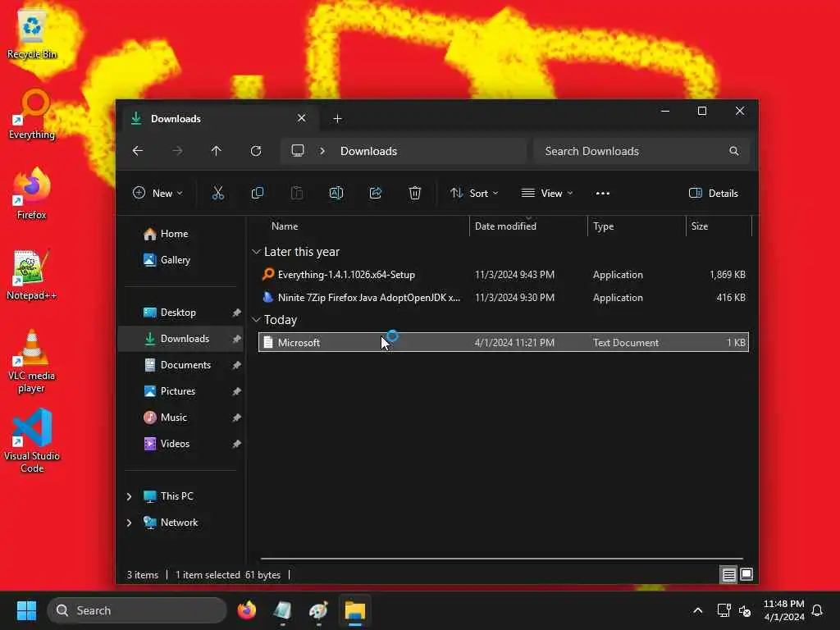Open the notifications bell

click(817, 610)
